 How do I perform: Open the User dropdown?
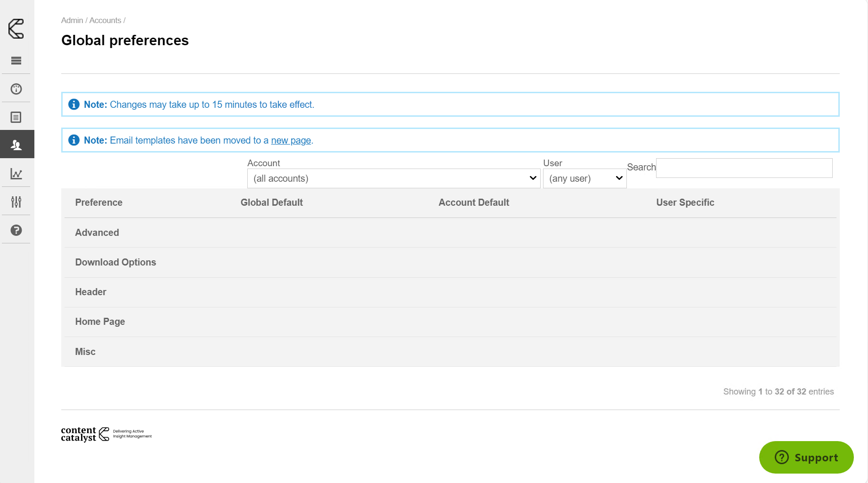584,178
